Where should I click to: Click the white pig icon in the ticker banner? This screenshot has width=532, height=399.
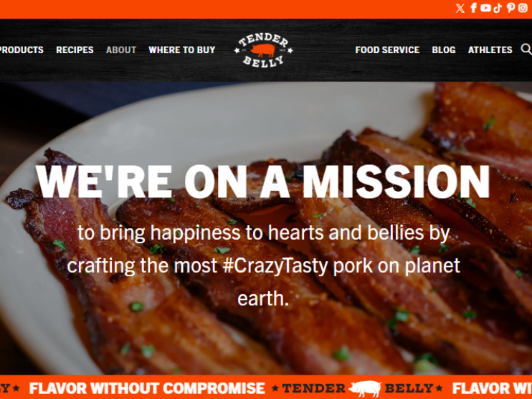pos(365,388)
